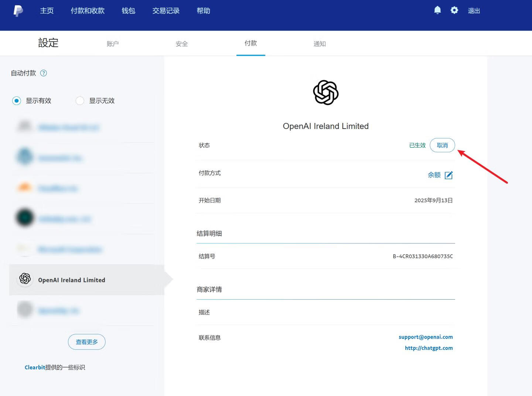Click the PayPal logo icon
This screenshot has height=396, width=532.
point(18,11)
